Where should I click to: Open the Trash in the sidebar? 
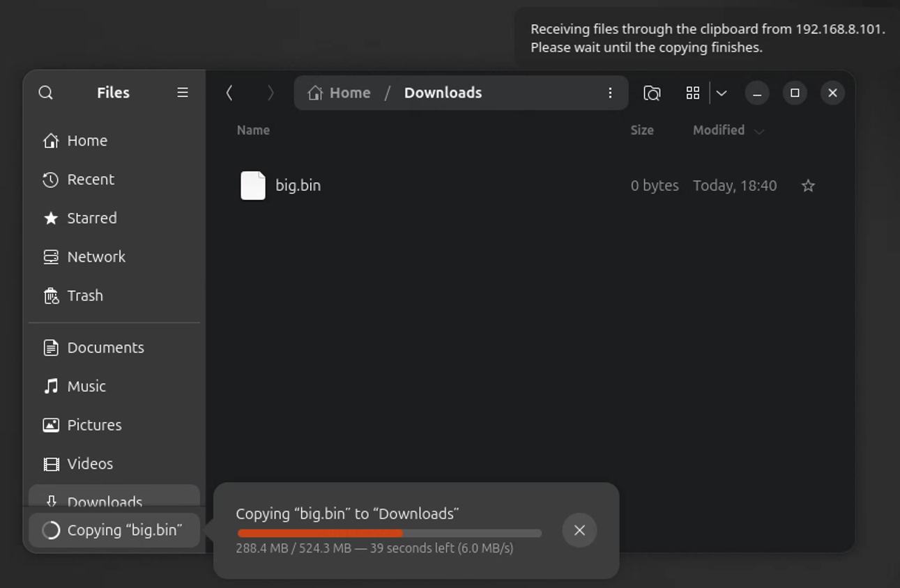114,295
